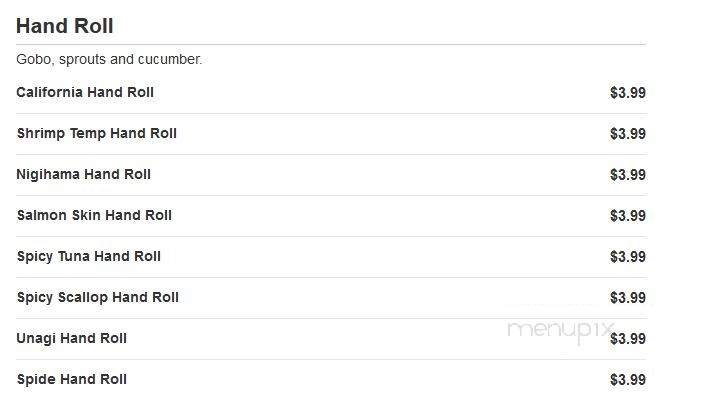Click the Gobo, sprouts and cucumber description
Image resolution: width=722 pixels, height=398 pixels.
point(109,59)
